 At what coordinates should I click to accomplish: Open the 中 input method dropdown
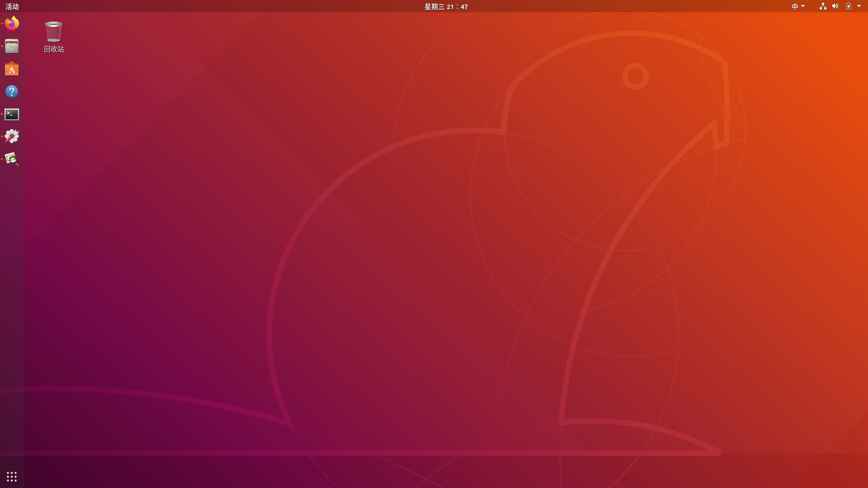[798, 6]
